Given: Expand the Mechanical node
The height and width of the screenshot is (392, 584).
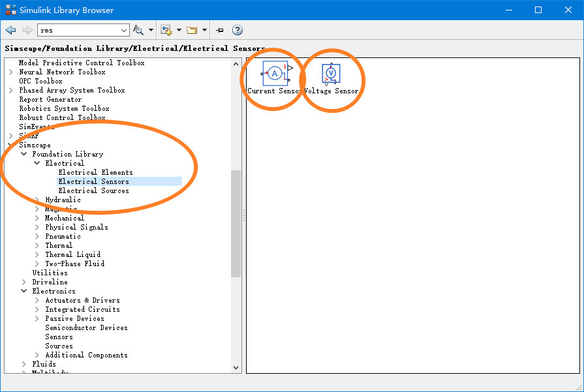Looking at the screenshot, I should pyautogui.click(x=37, y=218).
